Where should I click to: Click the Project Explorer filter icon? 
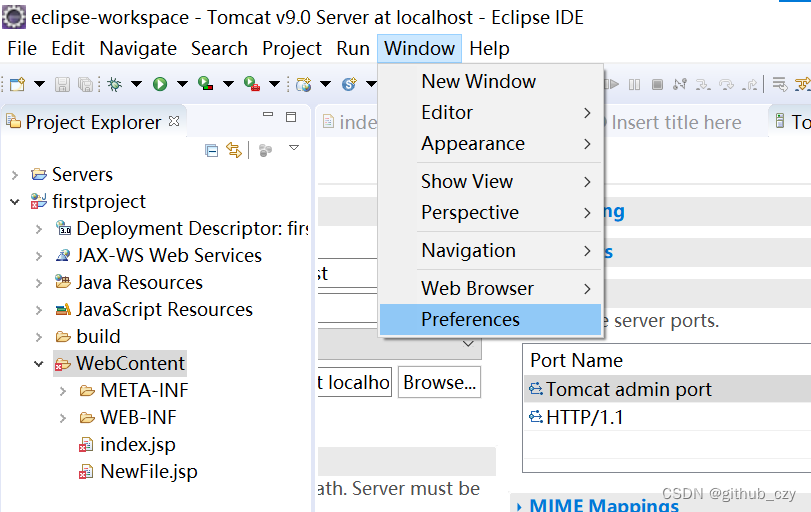coord(265,150)
